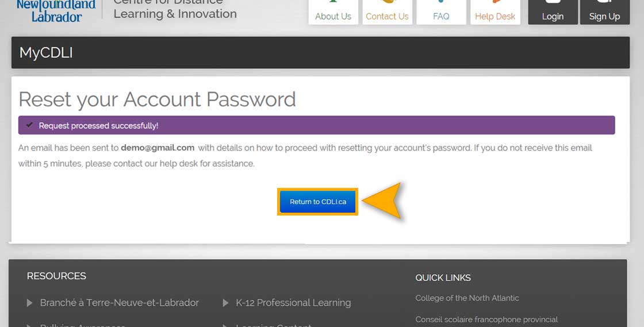Click the MyCDLI header title
The height and width of the screenshot is (327, 644).
[x=46, y=52]
